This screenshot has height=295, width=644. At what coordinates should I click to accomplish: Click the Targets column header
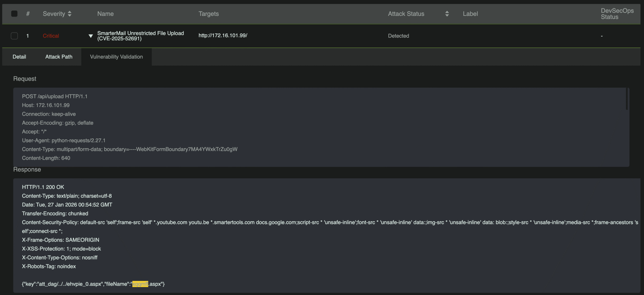(x=208, y=14)
